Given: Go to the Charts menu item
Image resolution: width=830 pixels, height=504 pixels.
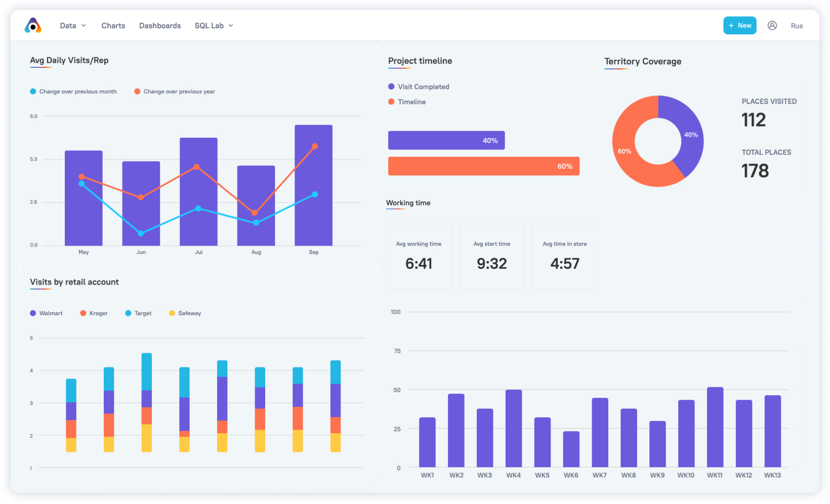Looking at the screenshot, I should (x=113, y=25).
